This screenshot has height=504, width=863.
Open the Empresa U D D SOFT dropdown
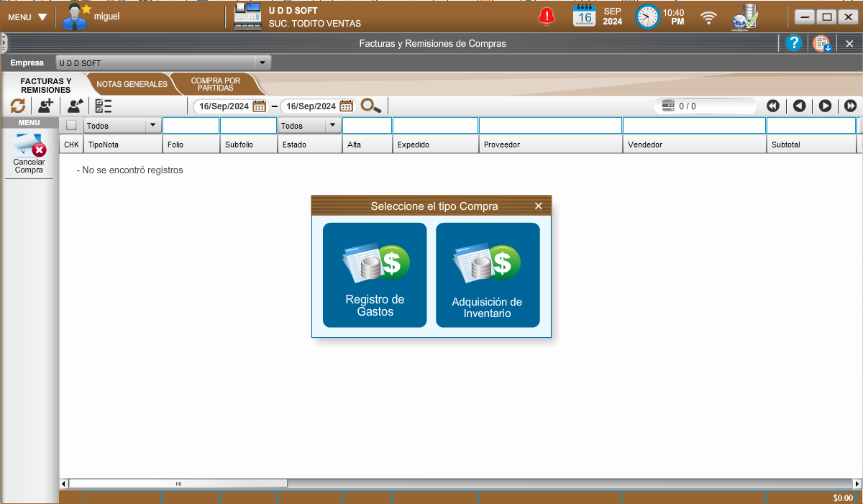[262, 63]
